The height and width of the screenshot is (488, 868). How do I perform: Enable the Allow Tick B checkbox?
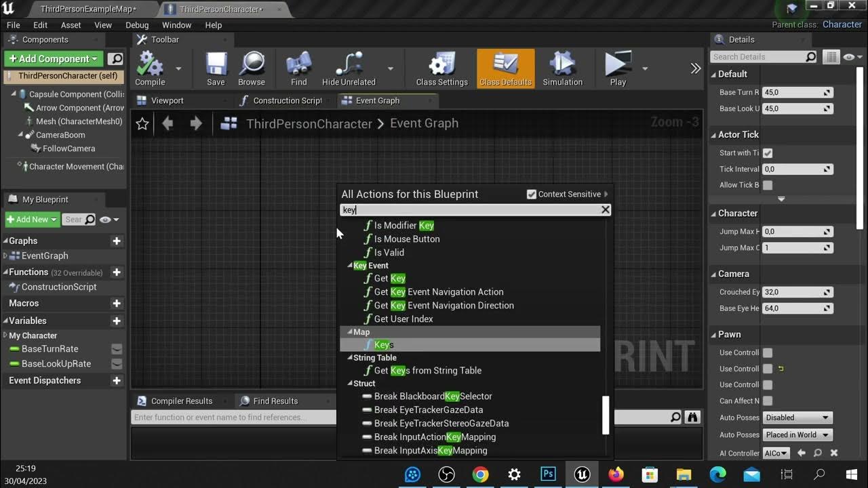point(768,185)
